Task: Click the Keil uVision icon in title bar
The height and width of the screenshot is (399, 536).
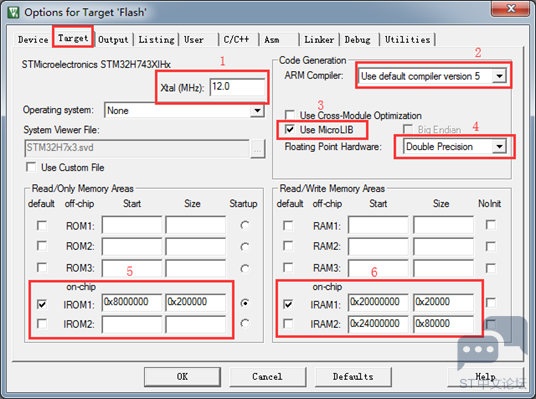Action: pos(13,13)
